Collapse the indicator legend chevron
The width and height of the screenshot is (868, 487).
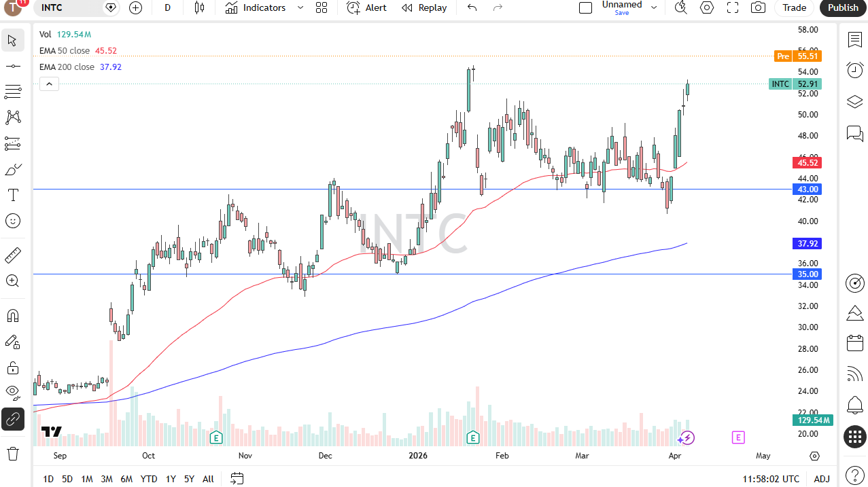pos(49,84)
